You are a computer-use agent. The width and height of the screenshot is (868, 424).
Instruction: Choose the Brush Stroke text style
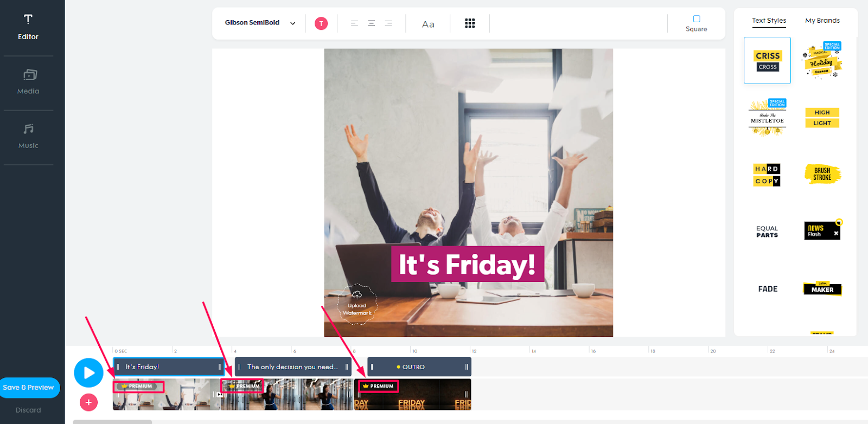click(x=822, y=174)
